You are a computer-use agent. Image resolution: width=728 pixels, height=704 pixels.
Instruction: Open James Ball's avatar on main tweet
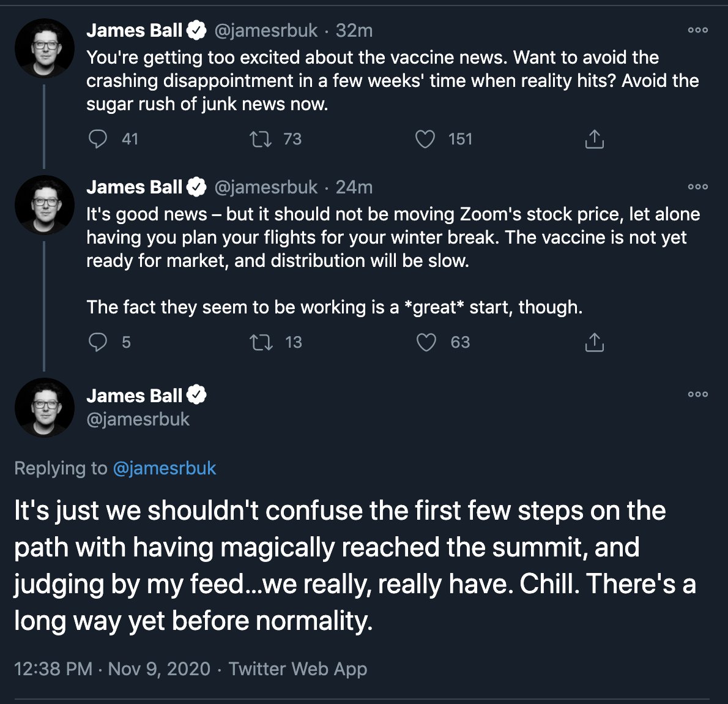pos(44,408)
